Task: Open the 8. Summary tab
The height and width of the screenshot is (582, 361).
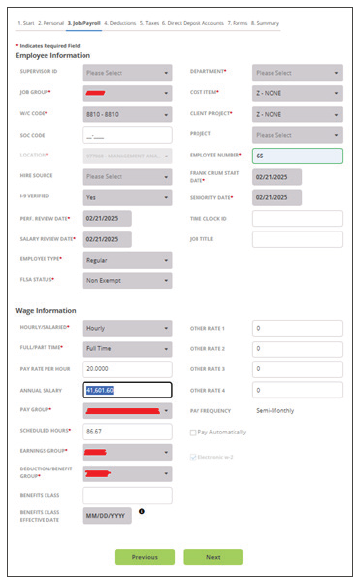Action: pyautogui.click(x=265, y=23)
